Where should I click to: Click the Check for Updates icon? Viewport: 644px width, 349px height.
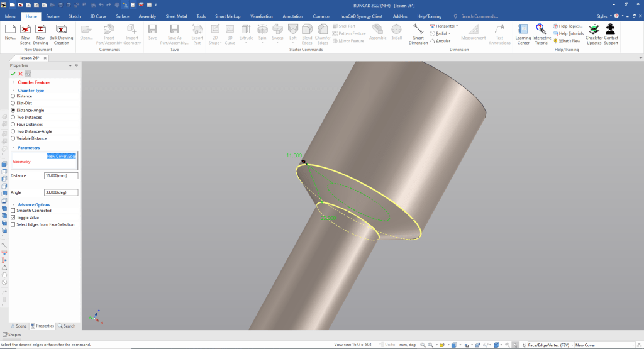[x=594, y=32]
